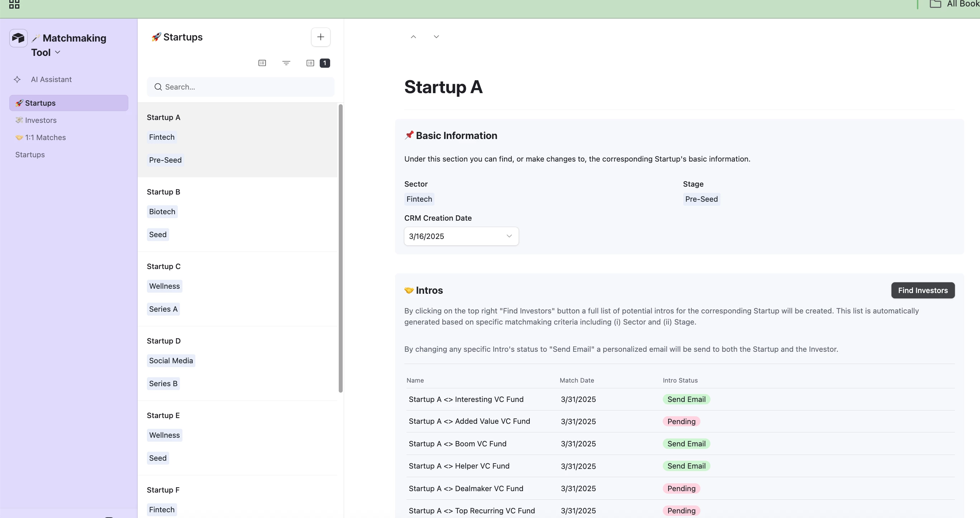Open the list layout options icon
Viewport: 980px width, 518px height.
(x=262, y=63)
